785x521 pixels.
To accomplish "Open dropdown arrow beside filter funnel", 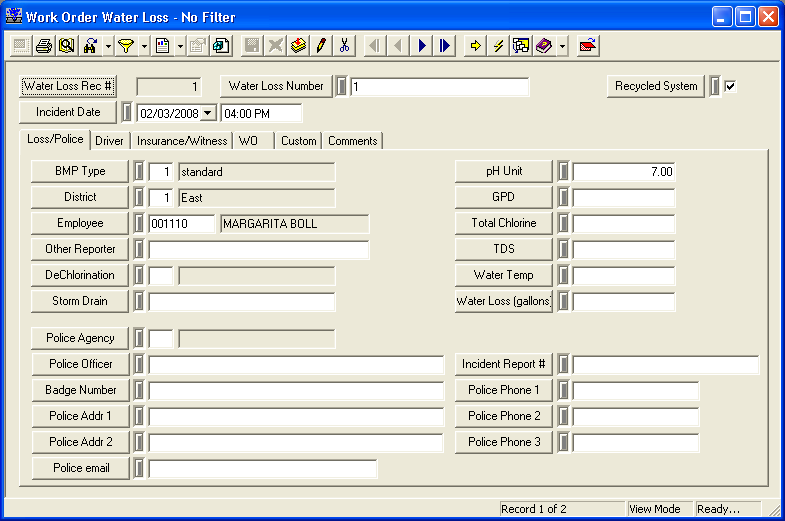I will (144, 46).
